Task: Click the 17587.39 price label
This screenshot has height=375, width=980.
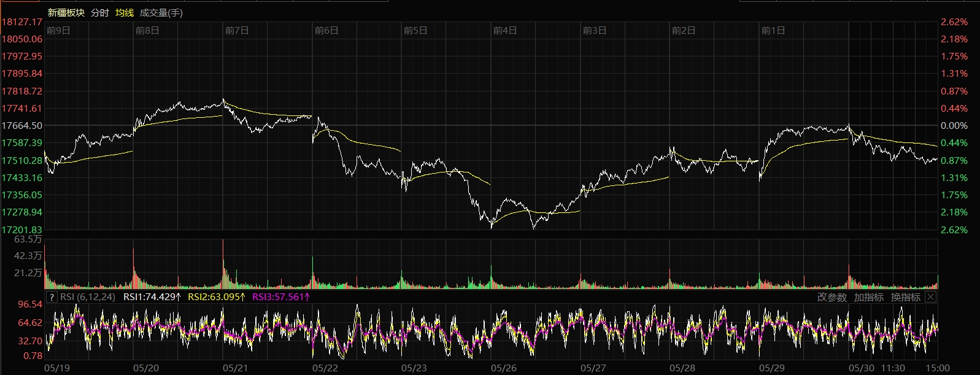Action: click(22, 142)
